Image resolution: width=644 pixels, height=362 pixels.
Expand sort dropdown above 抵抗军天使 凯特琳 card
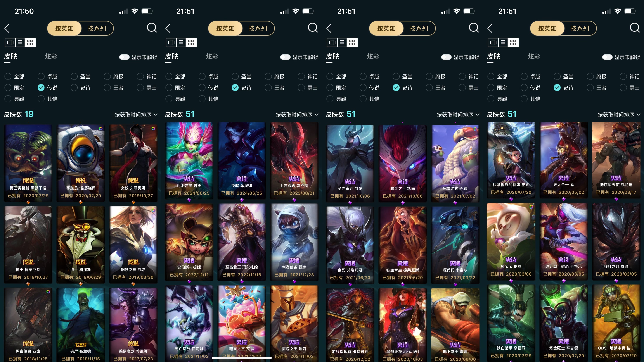point(619,115)
